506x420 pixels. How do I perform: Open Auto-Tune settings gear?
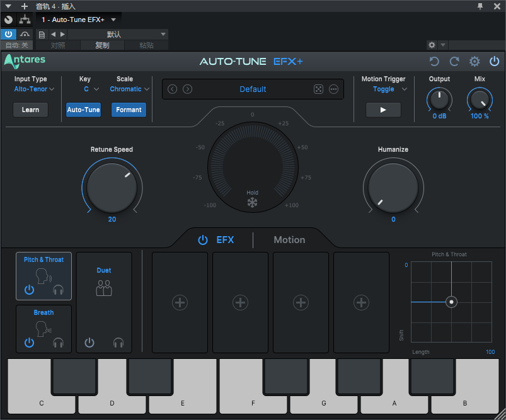pyautogui.click(x=474, y=61)
